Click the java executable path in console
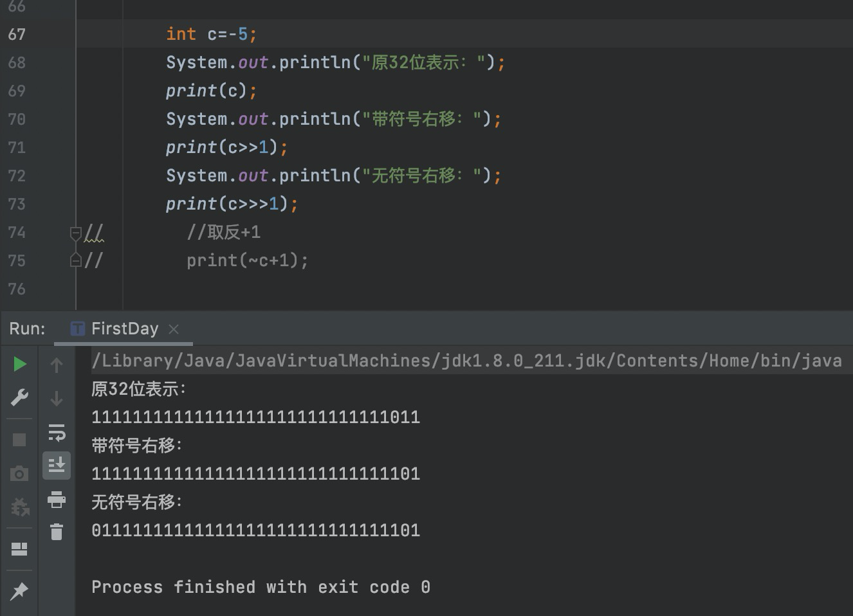The image size is (853, 616). point(467,360)
